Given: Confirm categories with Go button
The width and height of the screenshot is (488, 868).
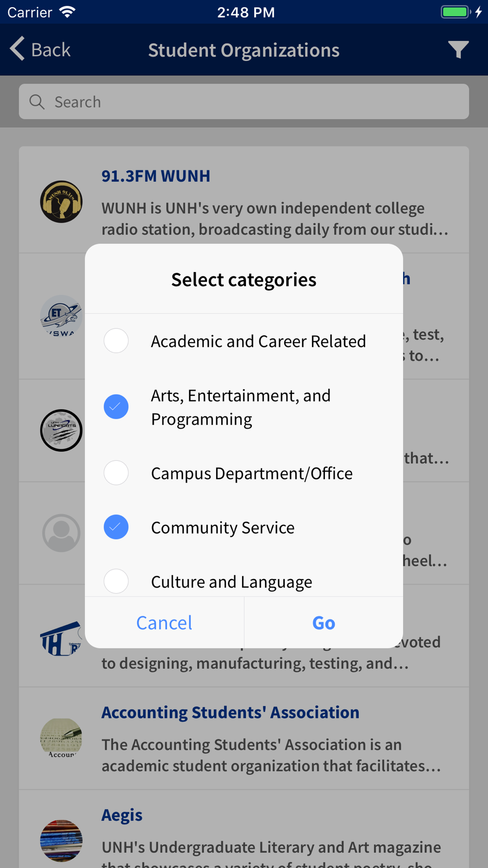Looking at the screenshot, I should click(x=324, y=622).
